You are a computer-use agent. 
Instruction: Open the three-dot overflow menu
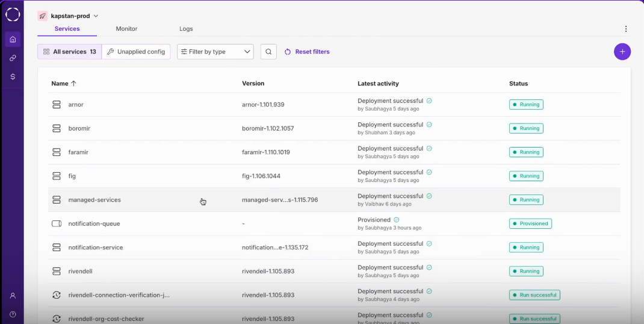[x=625, y=29]
